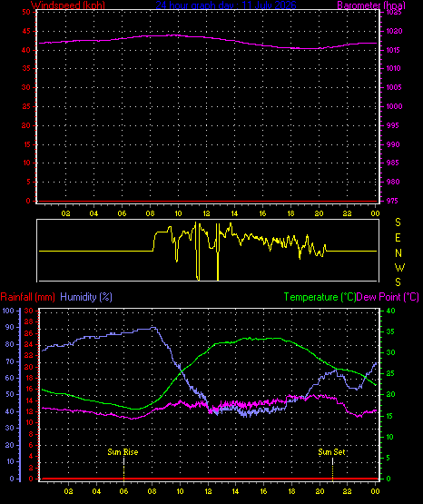The height and width of the screenshot is (504, 423).
Task: Click the 15 value on the Temperature axis
Action: tap(389, 416)
